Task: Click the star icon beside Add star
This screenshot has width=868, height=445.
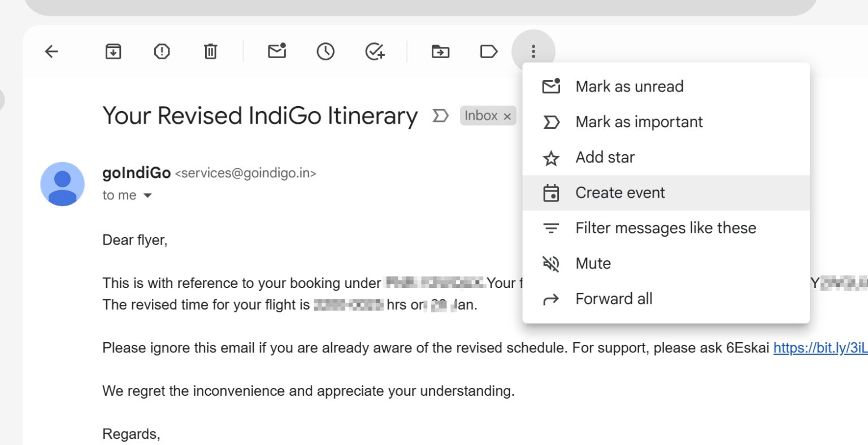Action: point(551,158)
